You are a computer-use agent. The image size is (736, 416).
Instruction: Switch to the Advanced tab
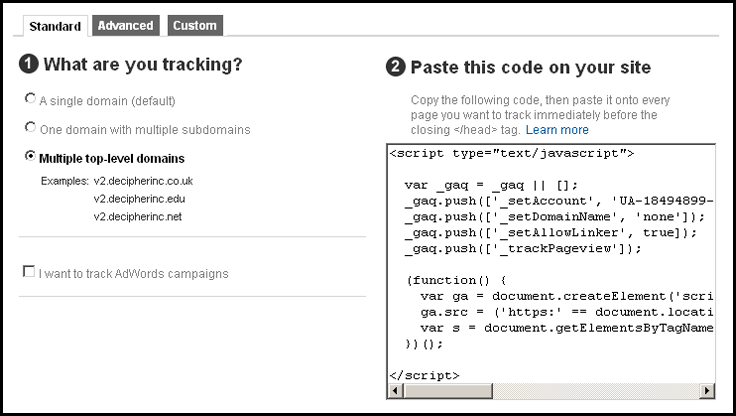(126, 25)
